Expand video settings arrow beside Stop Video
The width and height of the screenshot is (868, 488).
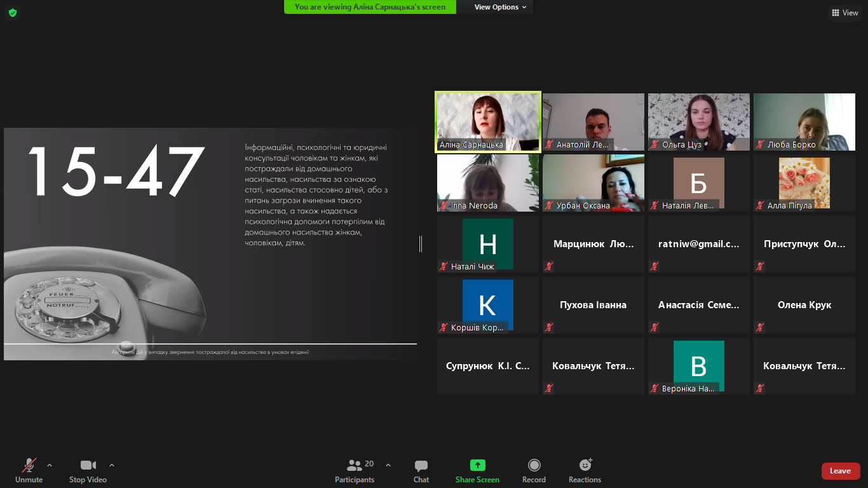tap(112, 465)
